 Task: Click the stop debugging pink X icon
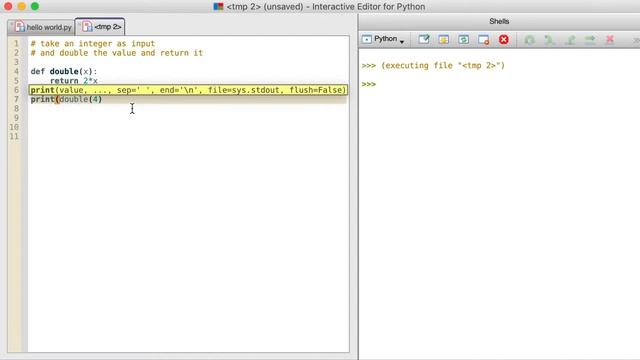pos(610,40)
